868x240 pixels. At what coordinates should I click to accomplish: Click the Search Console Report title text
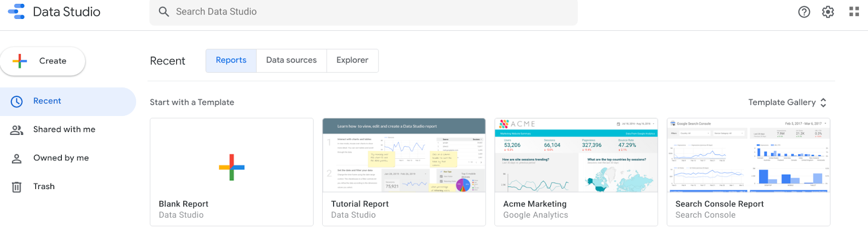coord(719,204)
